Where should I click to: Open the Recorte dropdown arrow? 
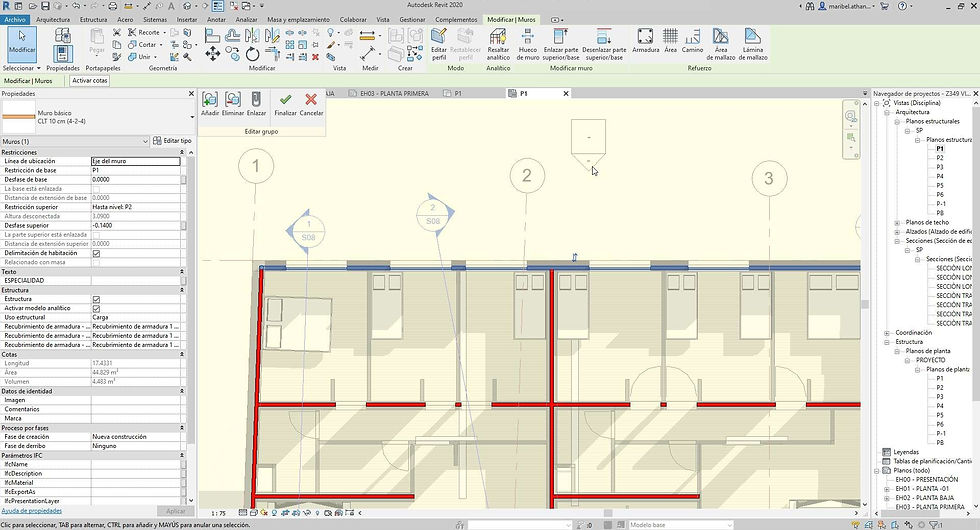[164, 32]
